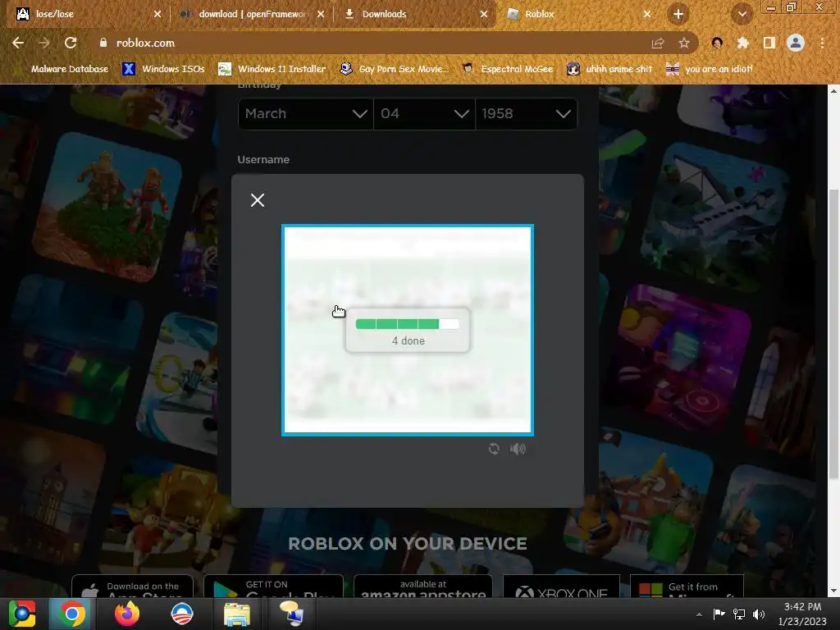The image size is (840, 630).
Task: Switch to audio captcha via speaker icon
Action: click(518, 449)
